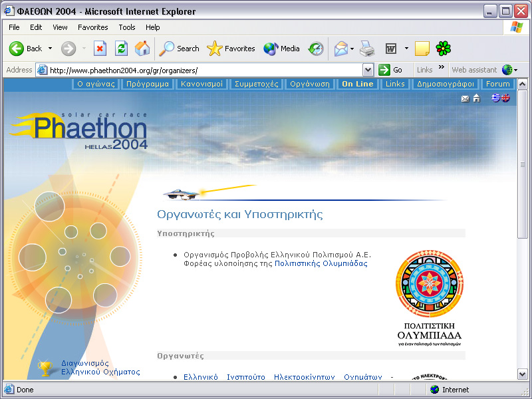Image resolution: width=532 pixels, height=399 pixels.
Task: Open the View menu
Action: [x=60, y=27]
